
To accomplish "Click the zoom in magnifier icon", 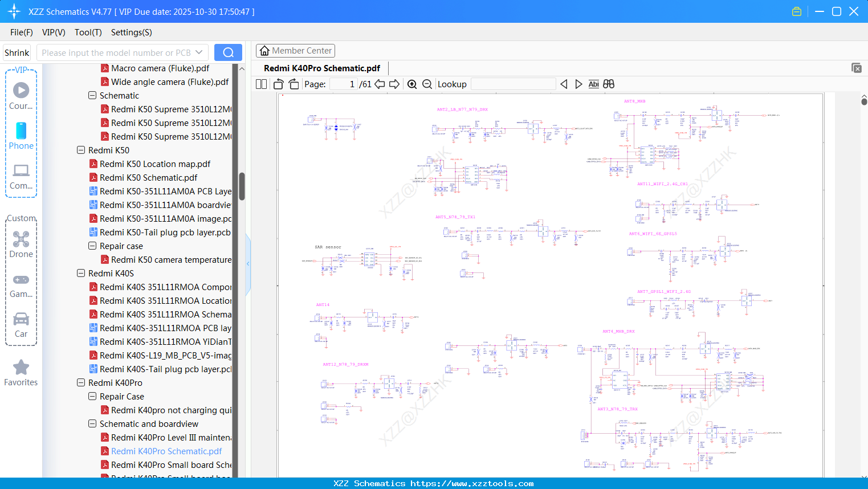I will tap(412, 84).
